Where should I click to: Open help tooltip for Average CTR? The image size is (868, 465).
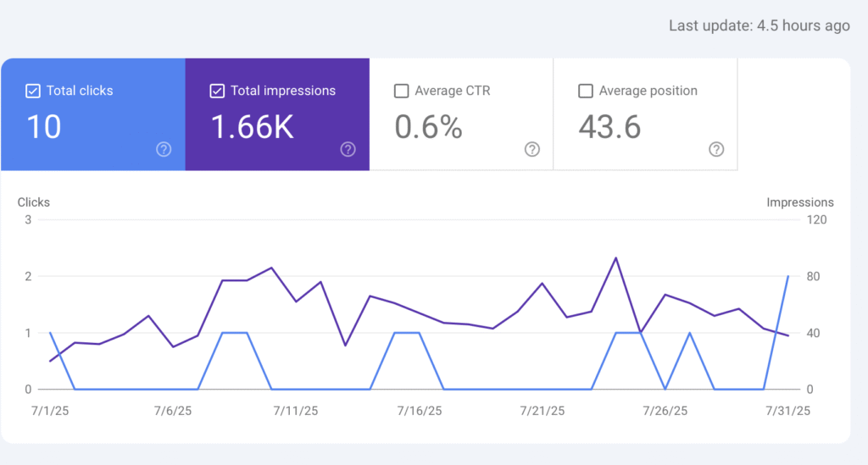[532, 149]
